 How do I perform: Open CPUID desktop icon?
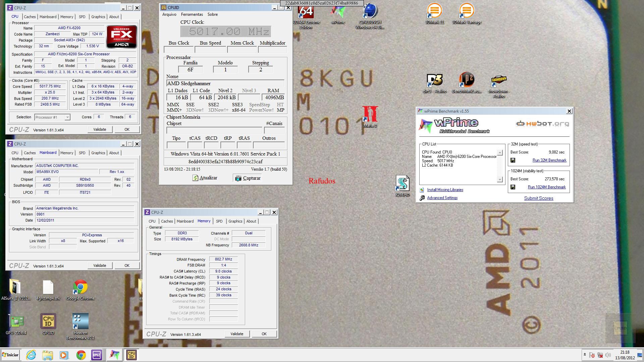point(48,324)
